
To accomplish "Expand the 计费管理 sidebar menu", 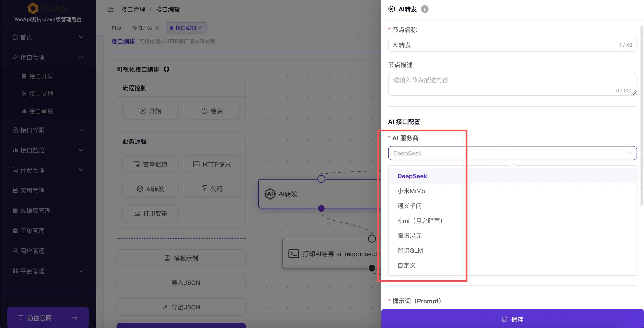I will [48, 170].
